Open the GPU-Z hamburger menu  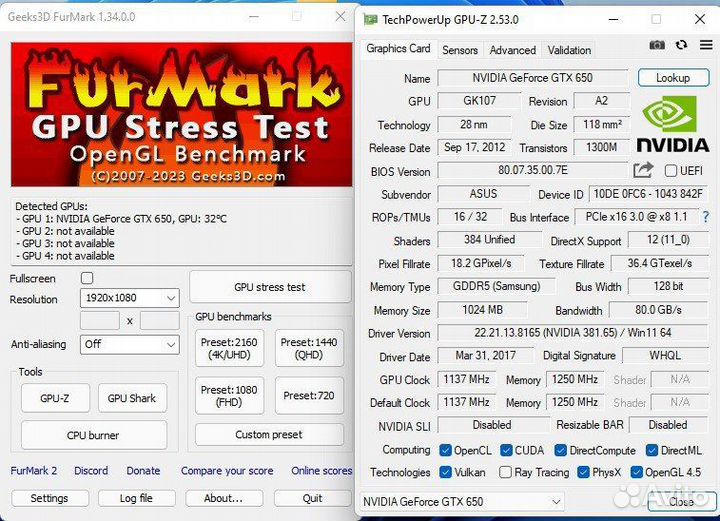[706, 45]
